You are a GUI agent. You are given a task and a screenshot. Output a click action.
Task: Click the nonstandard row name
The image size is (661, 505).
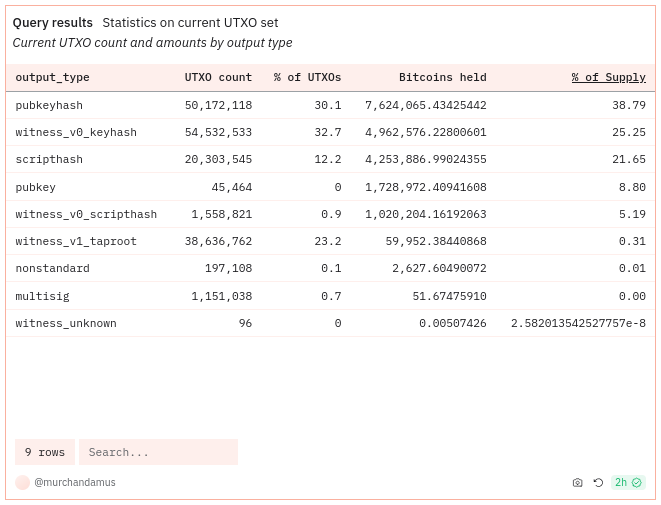click(x=52, y=268)
